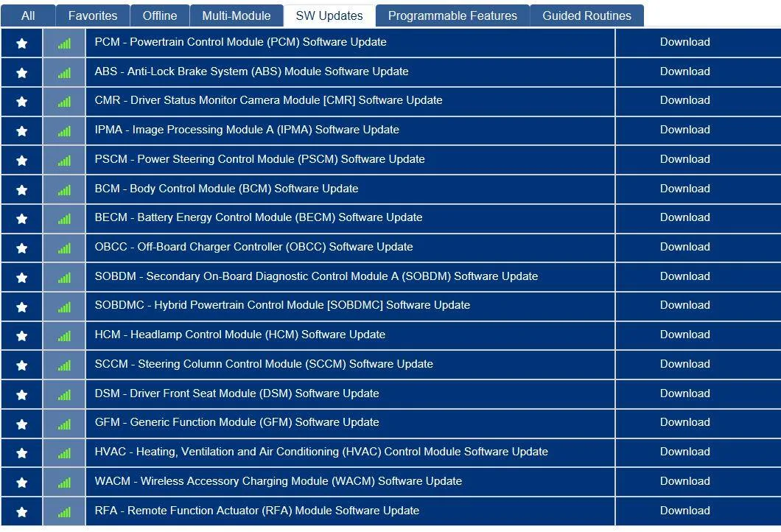Screen dimensions: 781x532
Task: Select the SW Updates tab
Action: pyautogui.click(x=329, y=15)
